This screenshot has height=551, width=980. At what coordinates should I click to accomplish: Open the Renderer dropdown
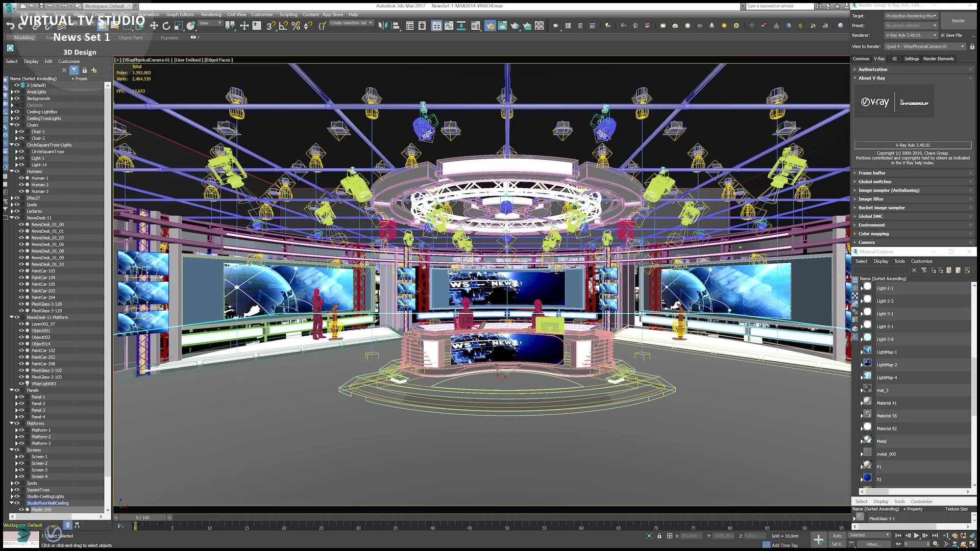pos(912,35)
